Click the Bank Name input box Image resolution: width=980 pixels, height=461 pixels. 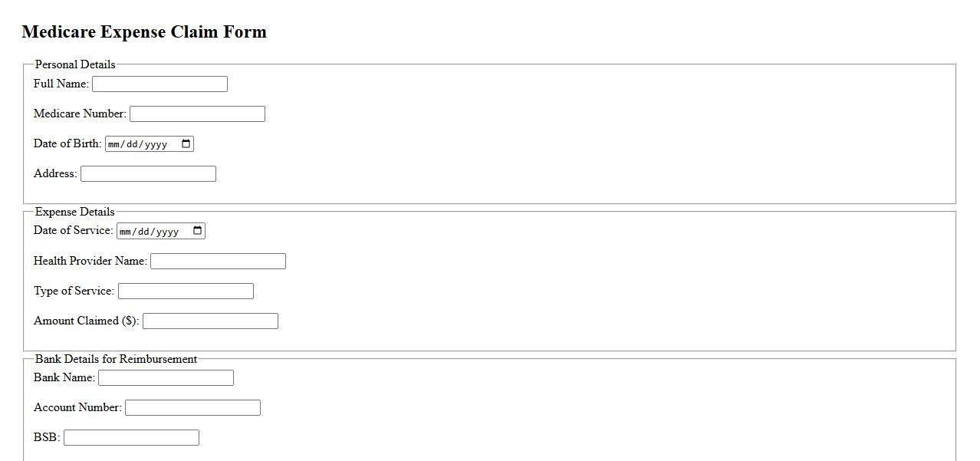166,378
